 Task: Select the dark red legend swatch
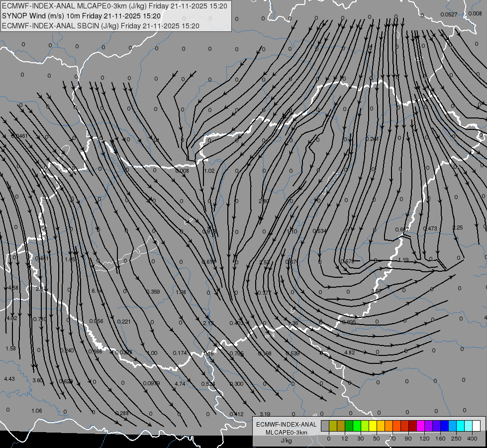412,426
